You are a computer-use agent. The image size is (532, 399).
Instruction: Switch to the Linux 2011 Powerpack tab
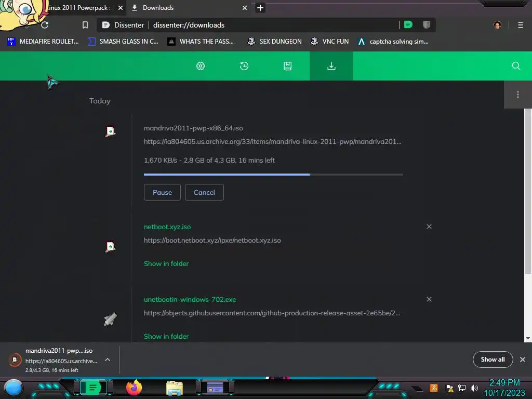(79, 8)
